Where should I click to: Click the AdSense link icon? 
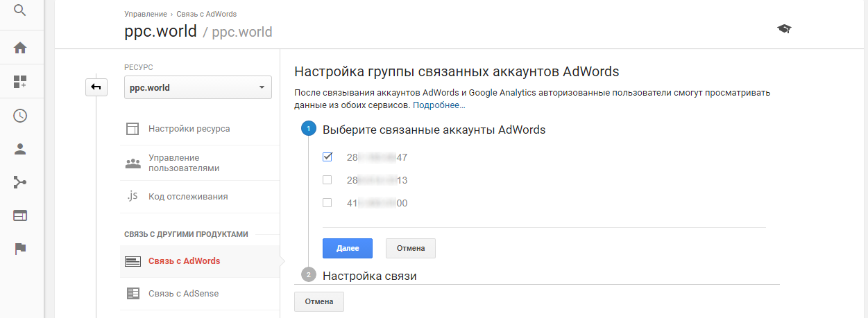[133, 294]
